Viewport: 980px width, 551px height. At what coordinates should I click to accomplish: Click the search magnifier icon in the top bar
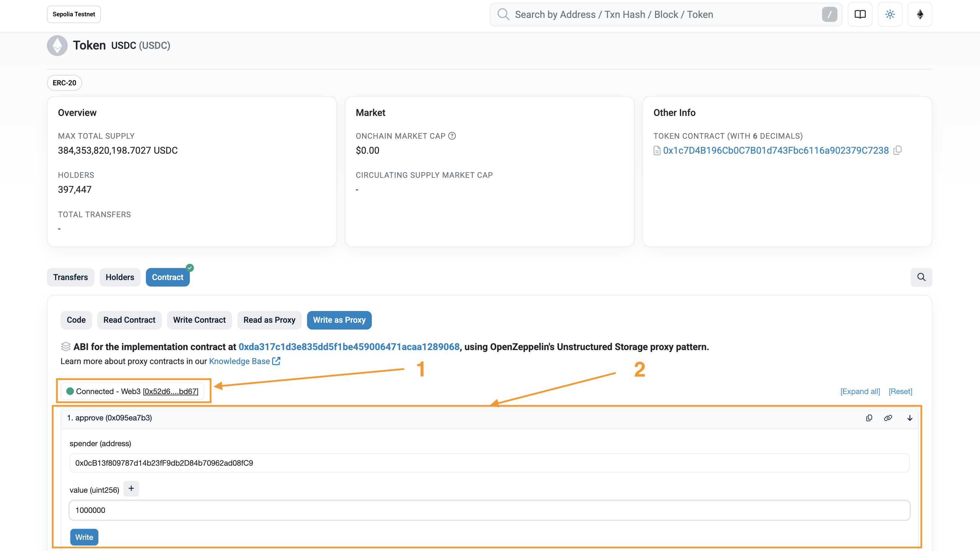click(503, 14)
